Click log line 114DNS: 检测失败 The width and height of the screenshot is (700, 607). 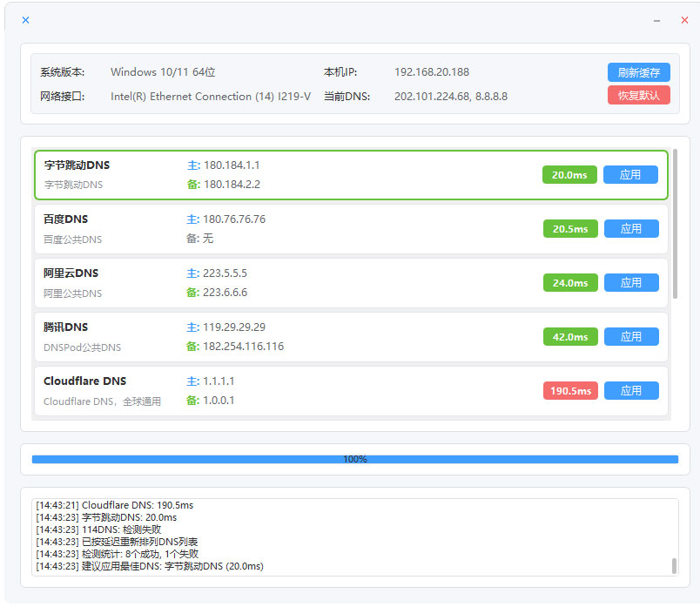pyautogui.click(x=98, y=529)
